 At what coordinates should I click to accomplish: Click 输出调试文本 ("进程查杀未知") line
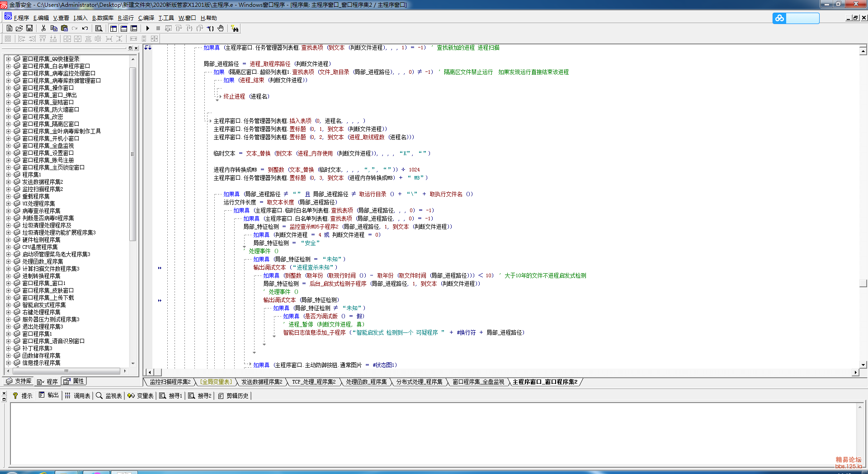pyautogui.click(x=295, y=267)
